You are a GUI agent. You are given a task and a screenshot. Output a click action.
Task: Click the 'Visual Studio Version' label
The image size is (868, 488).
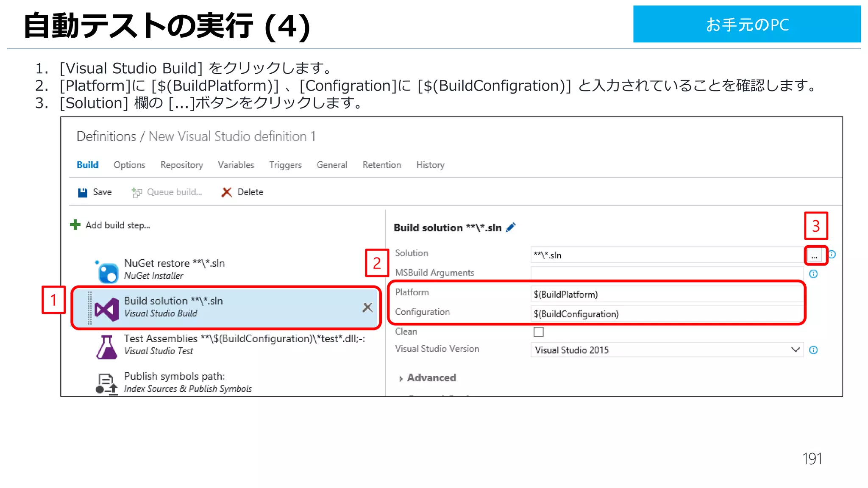click(437, 349)
